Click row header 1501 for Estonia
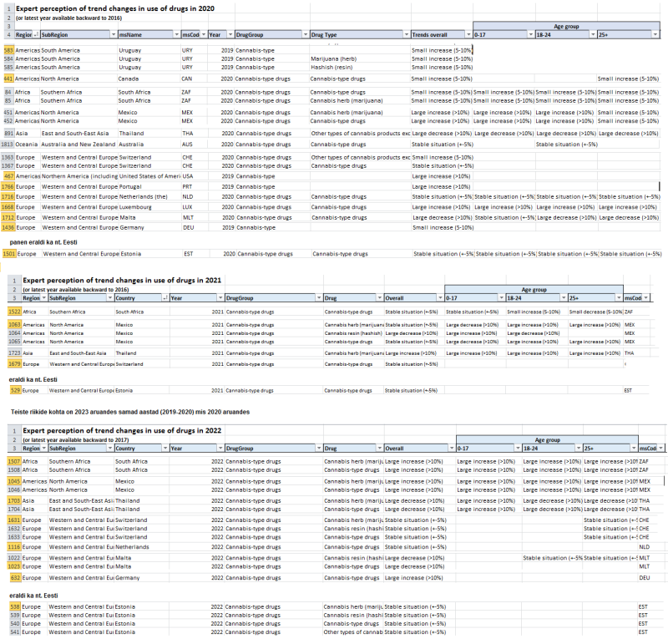 pyautogui.click(x=9, y=253)
